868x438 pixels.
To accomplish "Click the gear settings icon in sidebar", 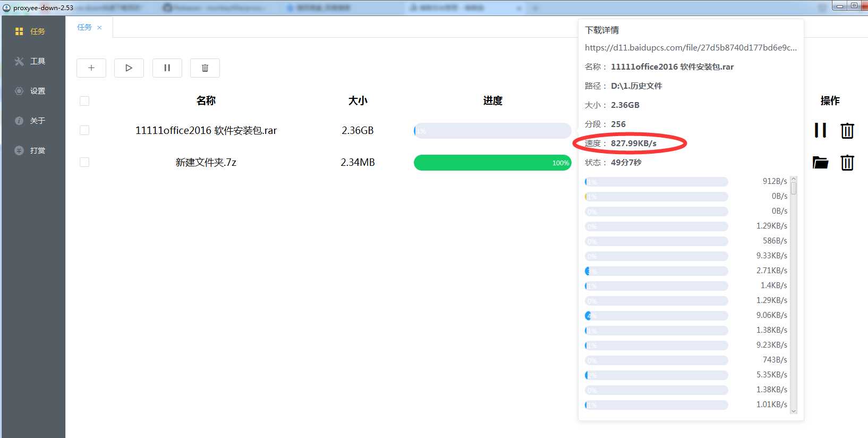I will pyautogui.click(x=19, y=91).
